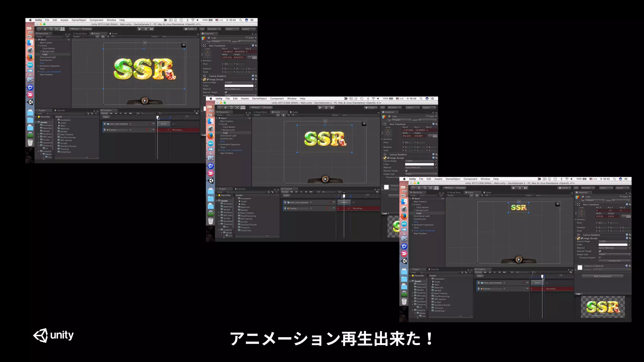Viewport: 644px width, 362px height.
Task: Click scene audio toggle icon in front Unity window
Action: 482,195
